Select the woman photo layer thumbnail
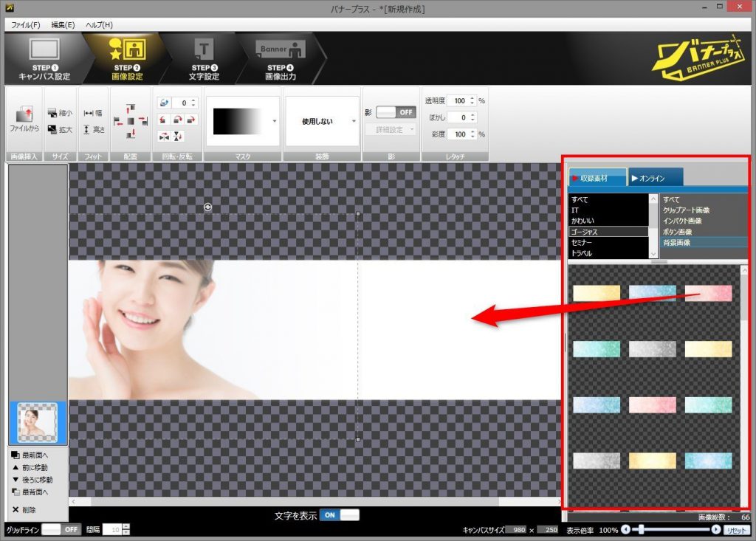The image size is (756, 541). click(38, 423)
